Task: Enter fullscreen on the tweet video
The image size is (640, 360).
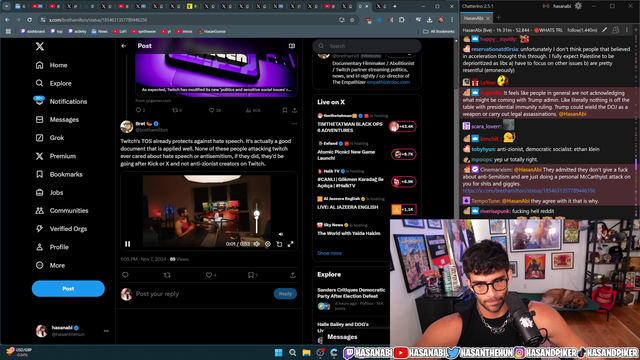Action: click(x=291, y=244)
